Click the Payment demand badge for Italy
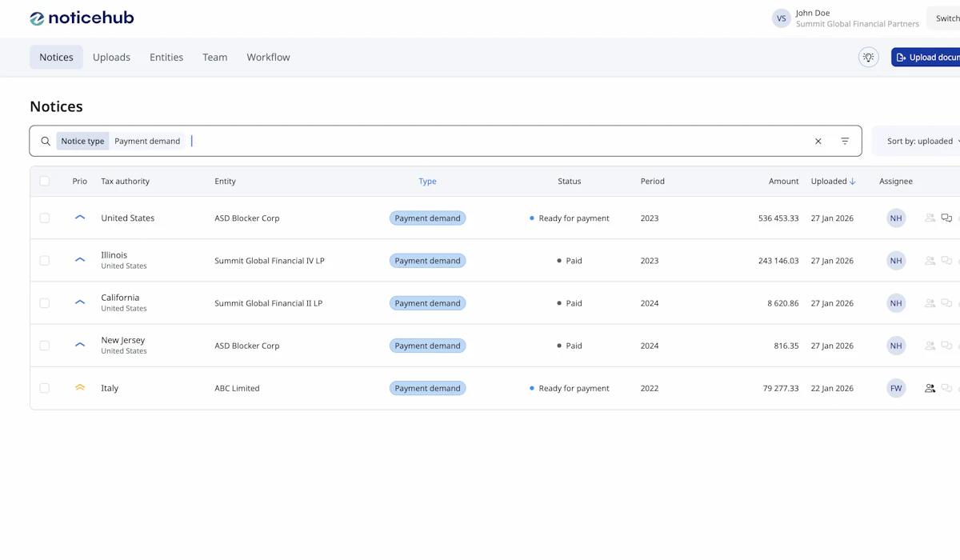The height and width of the screenshot is (560, 960). (427, 388)
